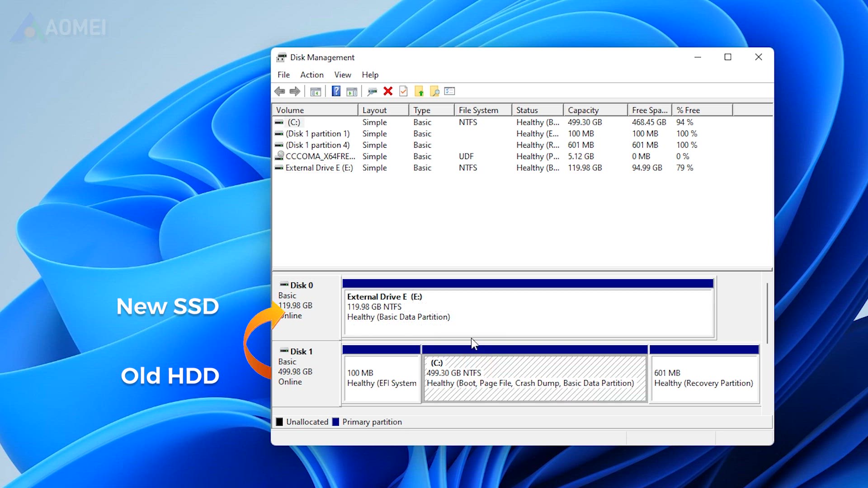Click the UDF file system cell
The height and width of the screenshot is (488, 868).
[x=466, y=156]
